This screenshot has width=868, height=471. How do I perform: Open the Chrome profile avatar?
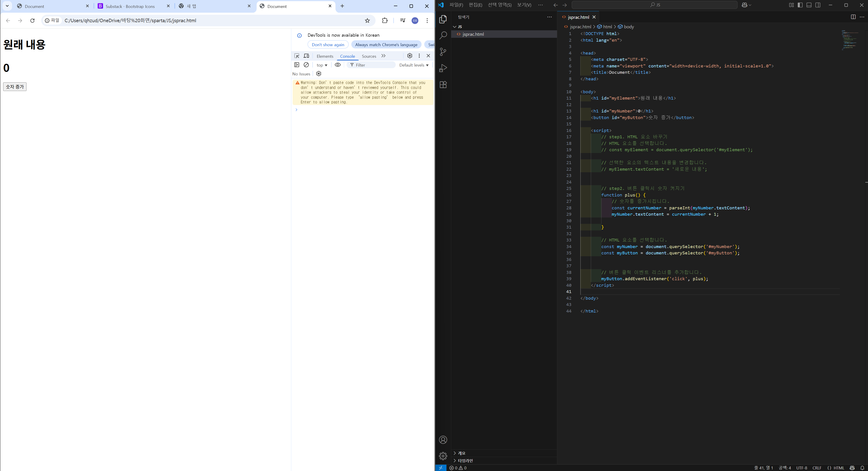(415, 21)
